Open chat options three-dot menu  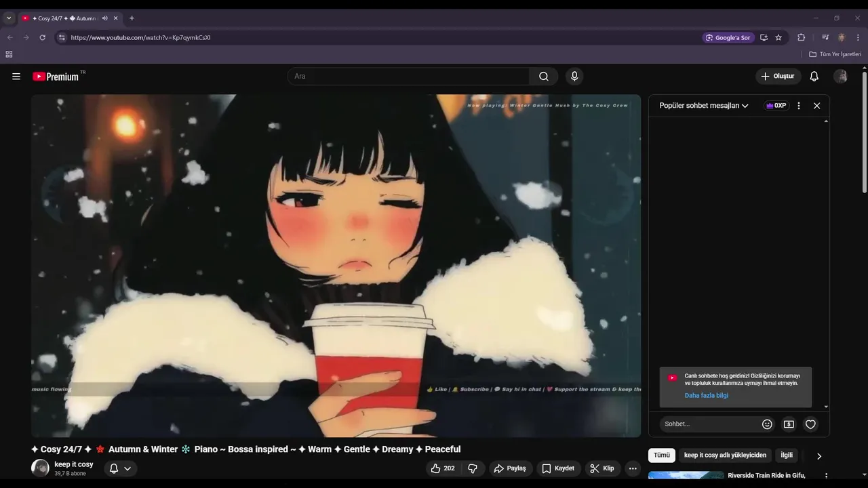coord(799,106)
